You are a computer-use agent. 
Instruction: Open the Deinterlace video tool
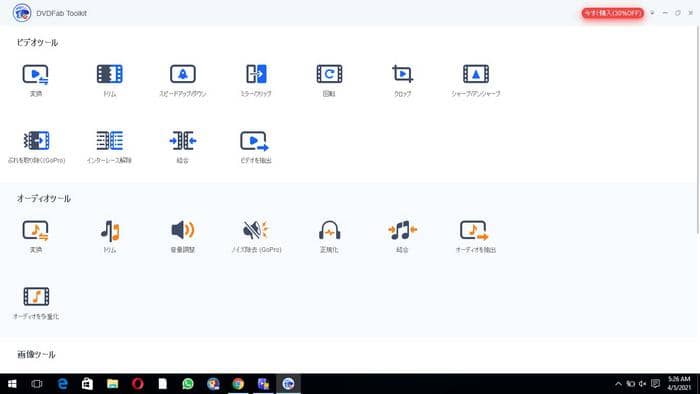pyautogui.click(x=109, y=147)
